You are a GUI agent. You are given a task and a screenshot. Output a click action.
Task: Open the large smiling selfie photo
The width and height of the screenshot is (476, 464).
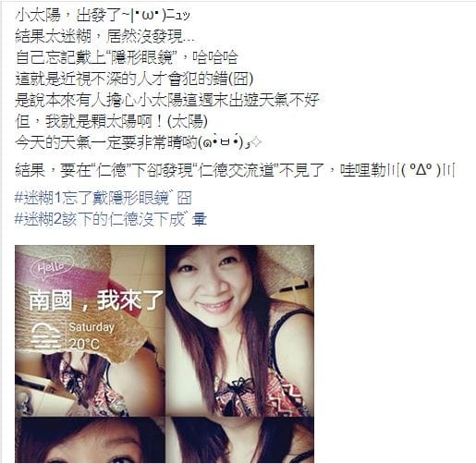239,331
